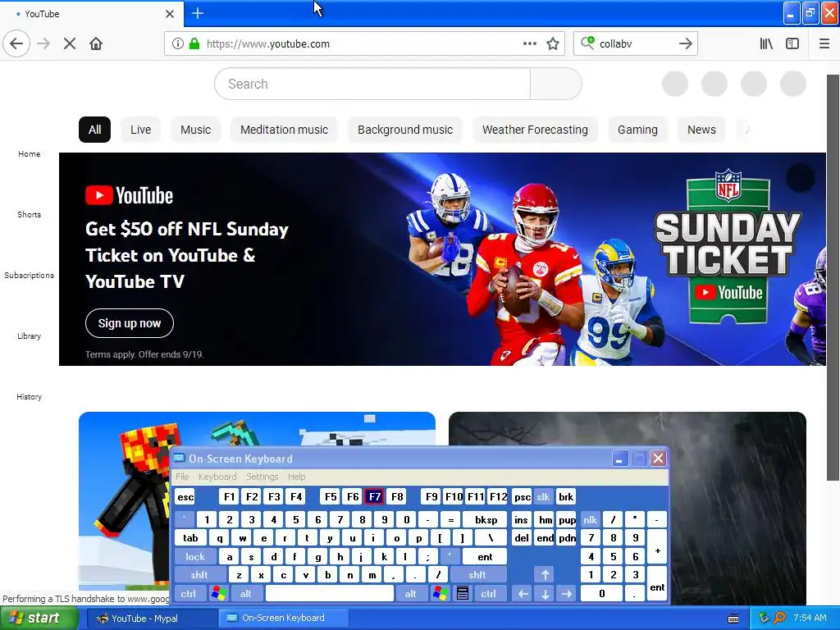
Task: Stop loading the page with X button
Action: pyautogui.click(x=70, y=43)
